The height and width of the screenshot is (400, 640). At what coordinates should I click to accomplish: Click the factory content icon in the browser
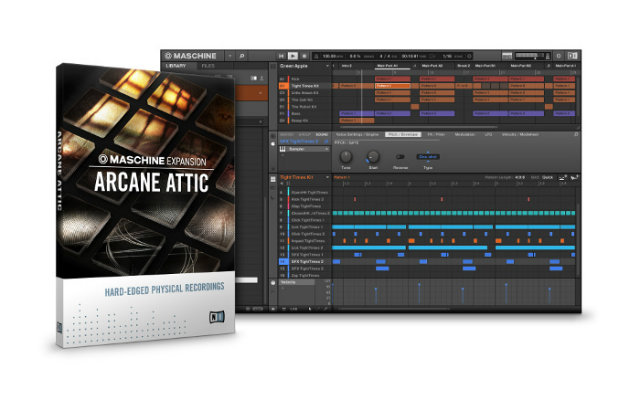click(254, 78)
